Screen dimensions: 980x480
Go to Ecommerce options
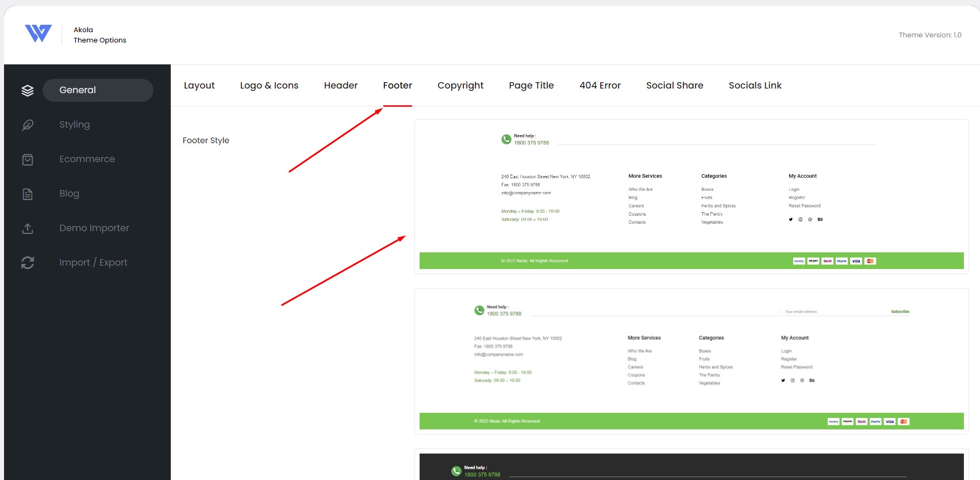pos(87,159)
